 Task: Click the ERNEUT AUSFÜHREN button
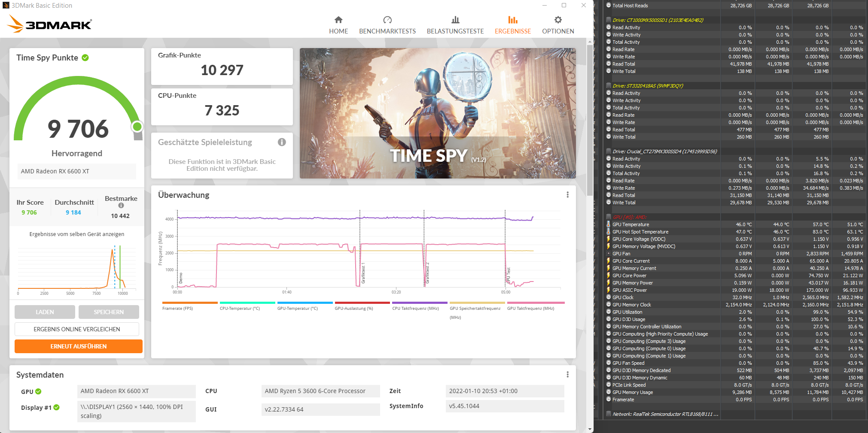78,346
